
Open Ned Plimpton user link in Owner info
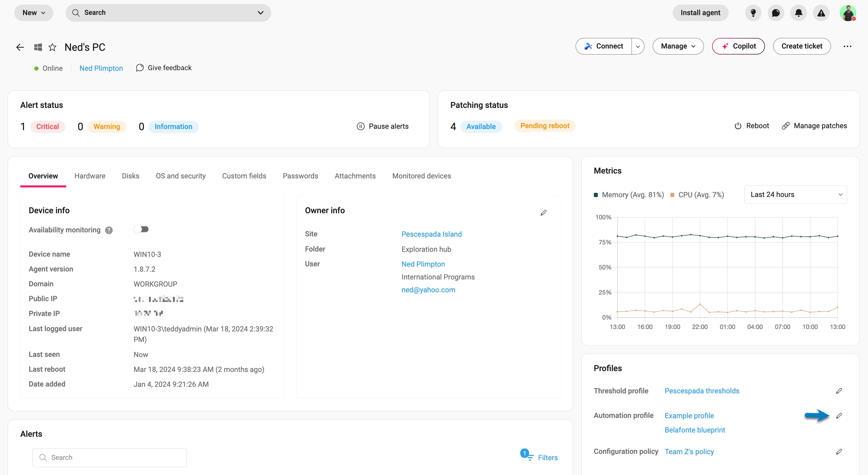423,264
